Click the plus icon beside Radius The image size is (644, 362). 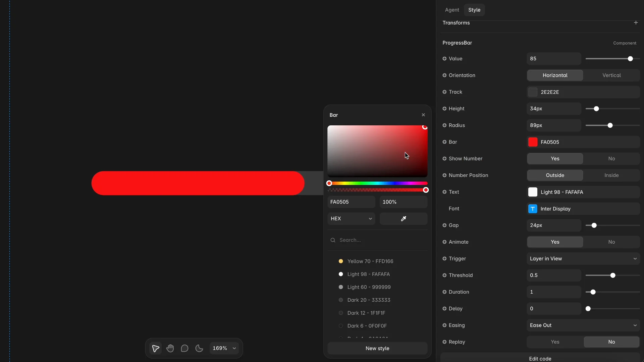[444, 125]
